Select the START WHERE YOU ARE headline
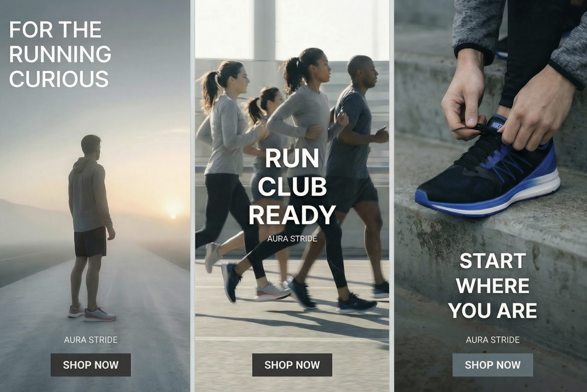Image resolution: width=587 pixels, height=392 pixels. point(493,286)
